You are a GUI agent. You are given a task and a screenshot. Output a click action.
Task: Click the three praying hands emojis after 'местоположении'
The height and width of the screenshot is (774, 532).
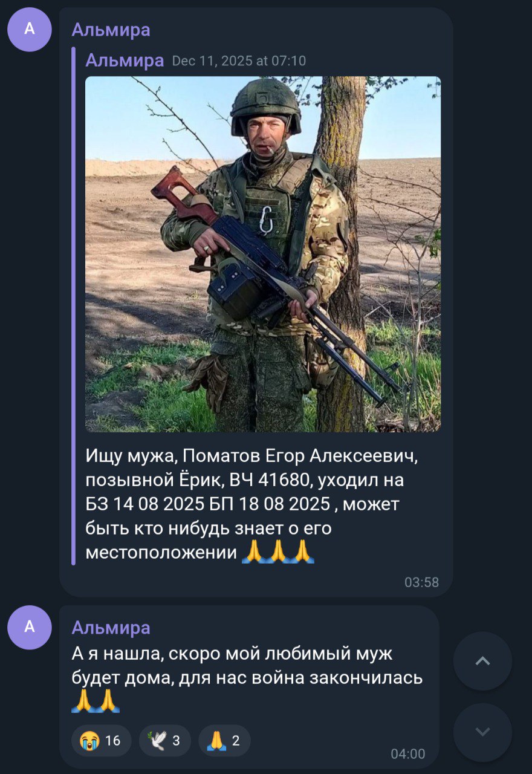[278, 551]
